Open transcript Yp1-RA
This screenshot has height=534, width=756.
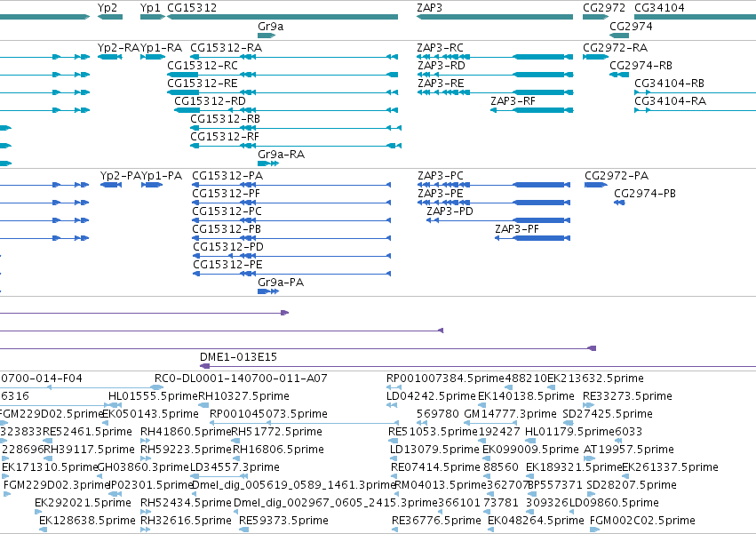click(161, 48)
